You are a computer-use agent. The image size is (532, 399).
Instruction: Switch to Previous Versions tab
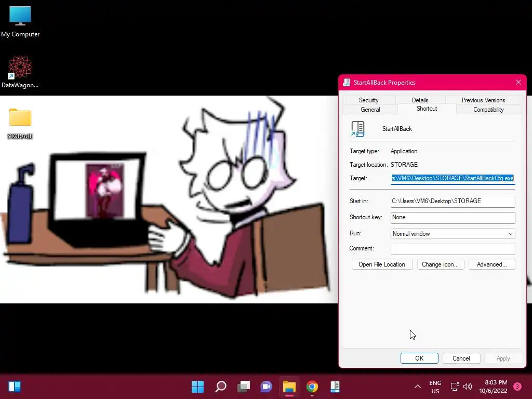click(x=483, y=100)
